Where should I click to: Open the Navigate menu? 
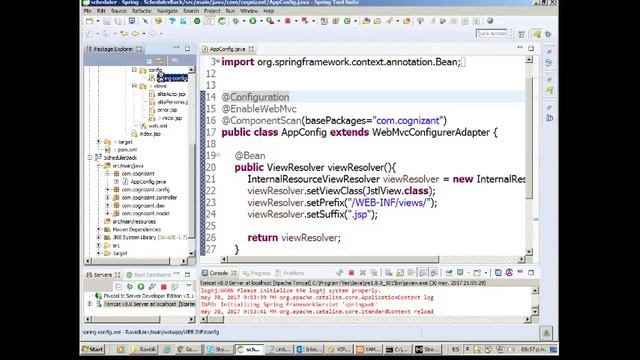pos(167,11)
